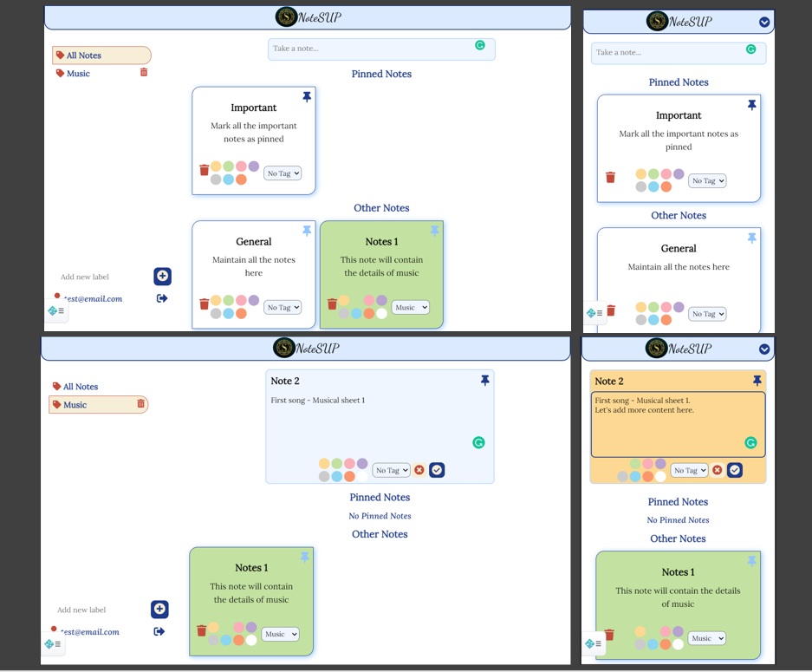Click plus button beside Add new label, Music-filtered view
This screenshot has width=812, height=672.
[x=159, y=610]
